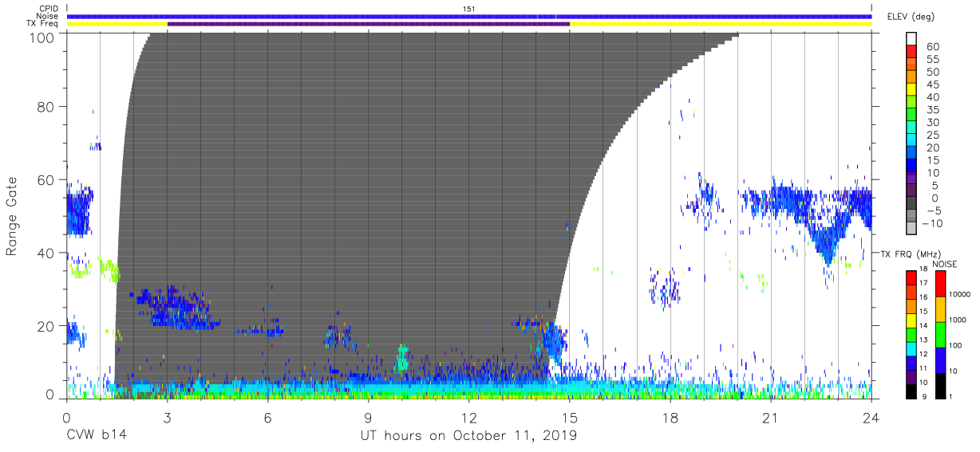The width and height of the screenshot is (980, 452).
Task: Click the x-axis tick label 24
Action: (x=871, y=419)
